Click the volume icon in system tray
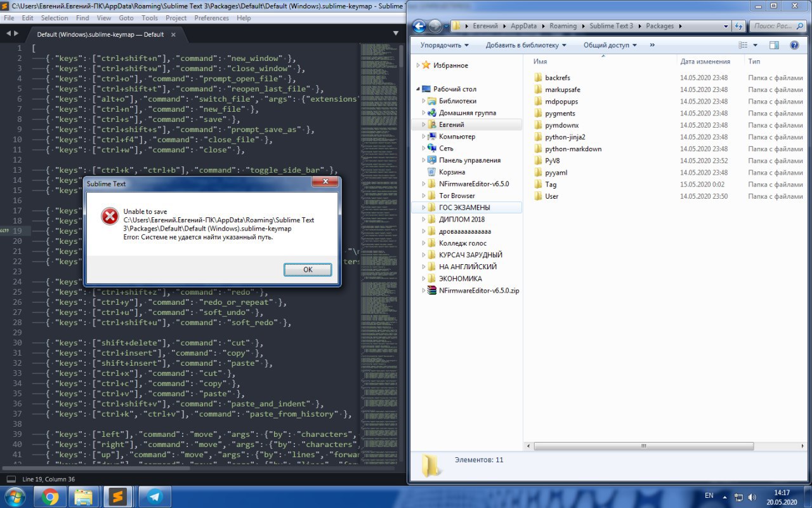 pos(752,496)
